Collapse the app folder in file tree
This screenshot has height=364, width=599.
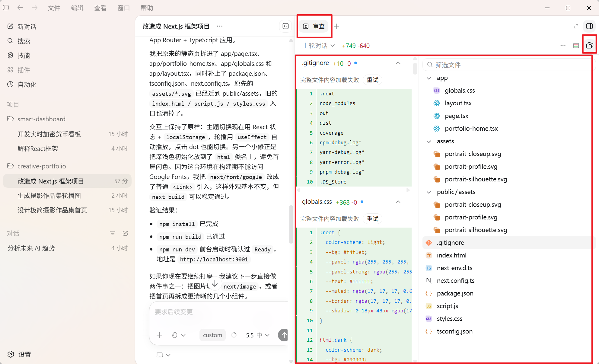click(429, 78)
